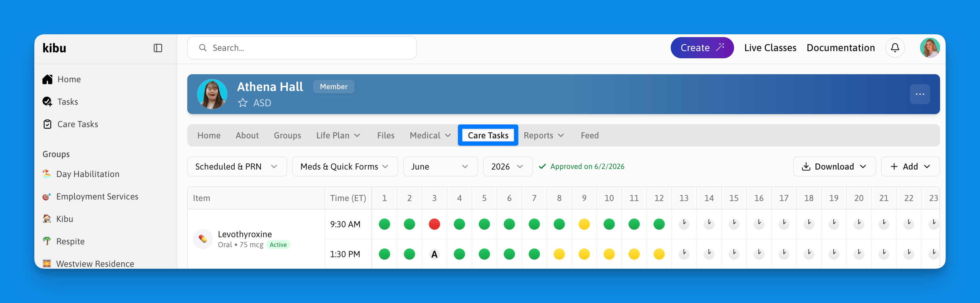Click the green 9:30 AM dot on day 6
Screen dimensions: 980x303
point(509,224)
